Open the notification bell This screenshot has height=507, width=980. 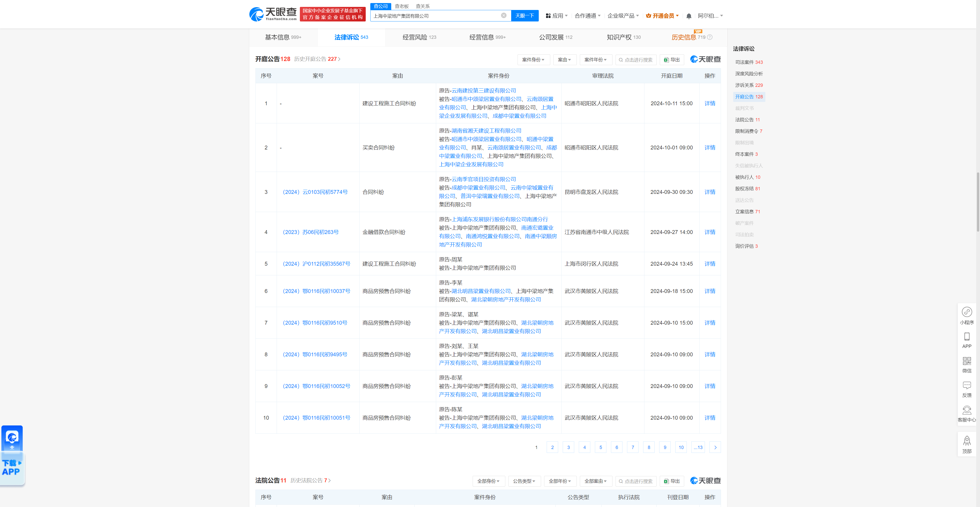pos(689,16)
